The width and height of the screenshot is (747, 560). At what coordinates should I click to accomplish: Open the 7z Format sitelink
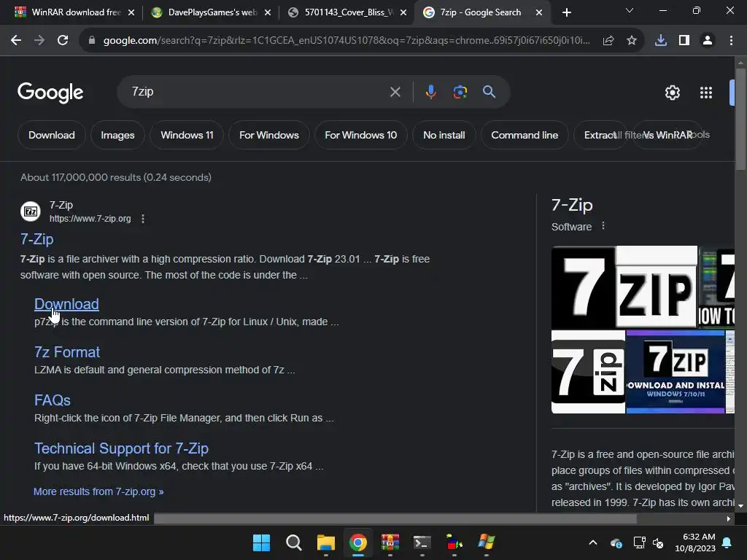tap(66, 352)
